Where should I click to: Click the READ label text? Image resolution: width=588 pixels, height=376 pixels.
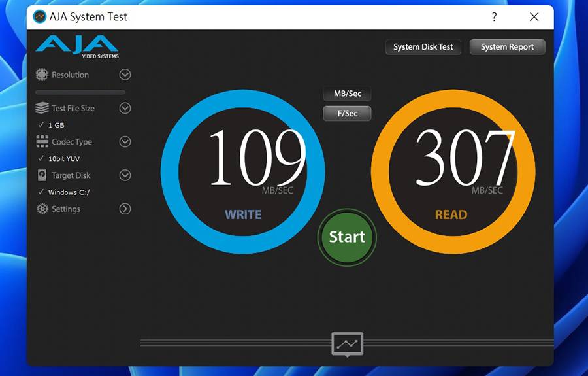[451, 214]
